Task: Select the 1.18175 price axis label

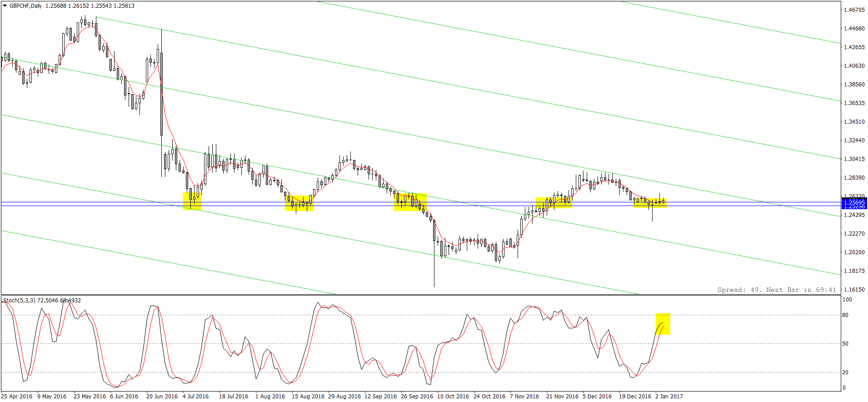Action: click(x=854, y=271)
